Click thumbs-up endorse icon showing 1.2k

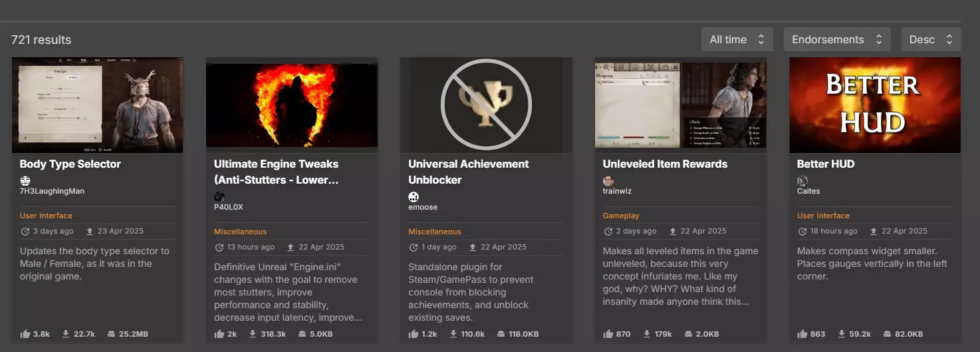[x=414, y=333]
